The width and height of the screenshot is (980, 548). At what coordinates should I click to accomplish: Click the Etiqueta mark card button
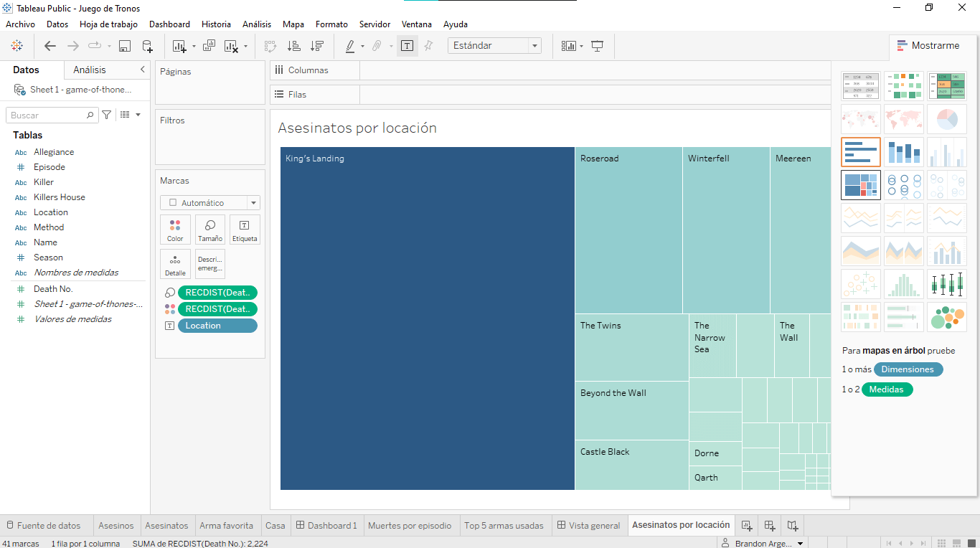(245, 230)
